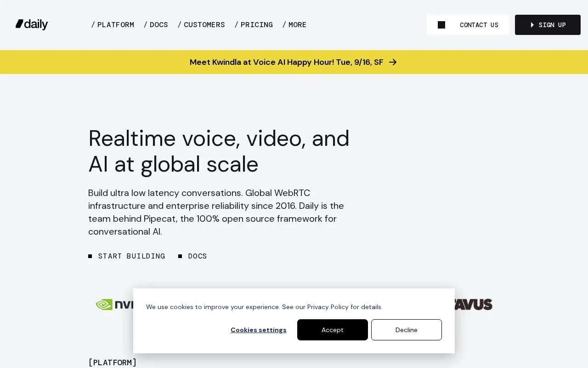Open Cookies settings

click(259, 330)
